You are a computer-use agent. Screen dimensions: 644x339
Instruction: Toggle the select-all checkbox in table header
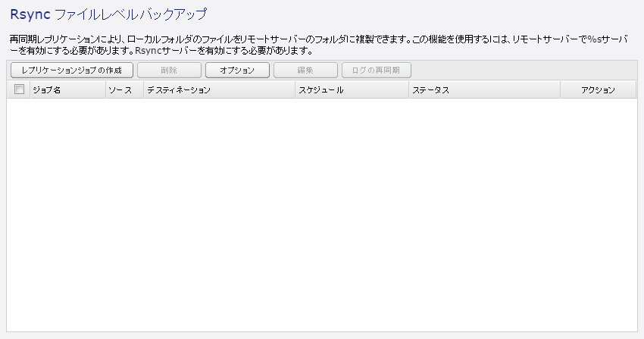(19, 89)
